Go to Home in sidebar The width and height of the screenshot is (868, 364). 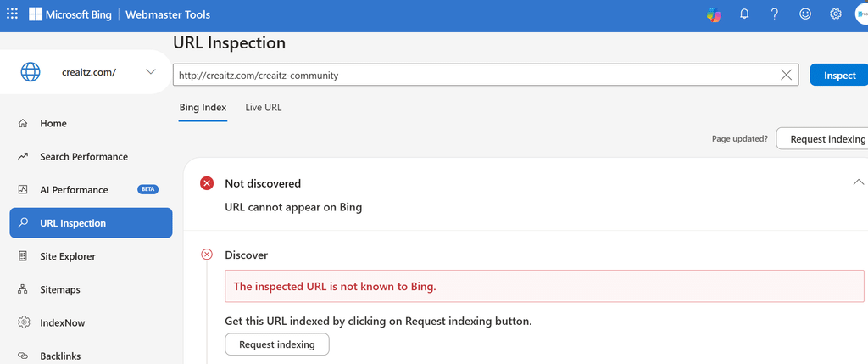coord(91,124)
